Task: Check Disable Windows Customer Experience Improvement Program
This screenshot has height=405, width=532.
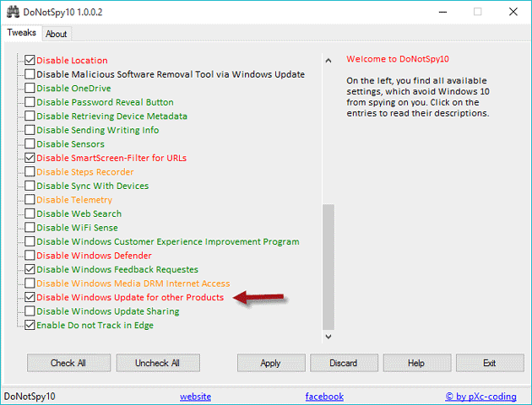Action: [30, 241]
